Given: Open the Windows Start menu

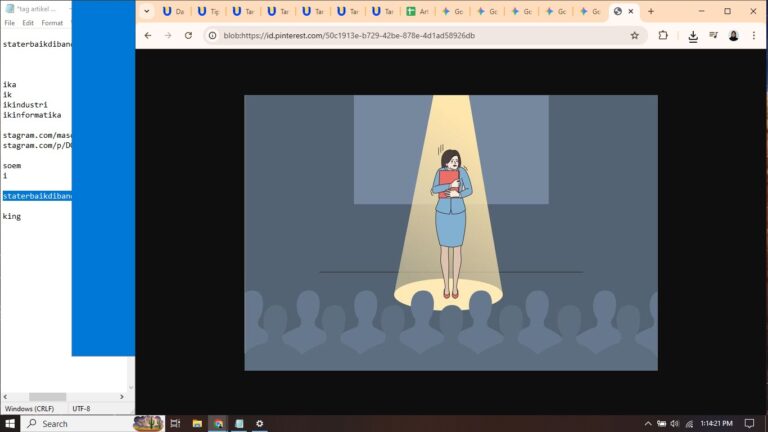Looking at the screenshot, I should point(10,424).
